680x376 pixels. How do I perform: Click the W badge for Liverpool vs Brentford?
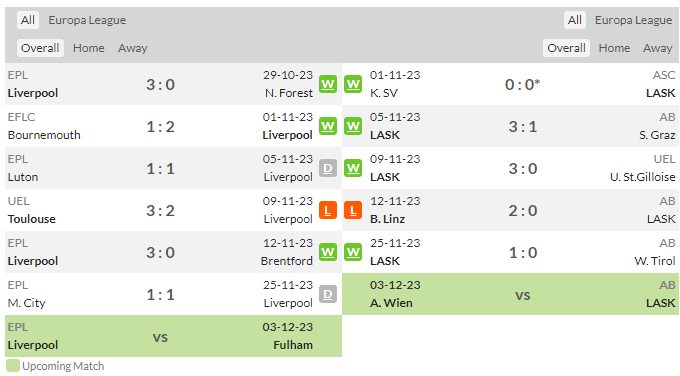tap(328, 252)
